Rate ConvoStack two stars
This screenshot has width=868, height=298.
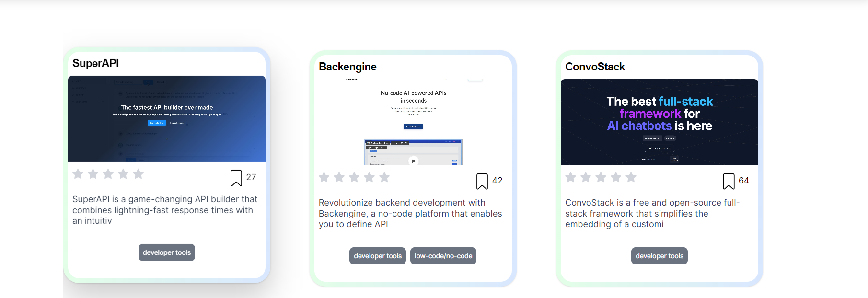click(585, 177)
